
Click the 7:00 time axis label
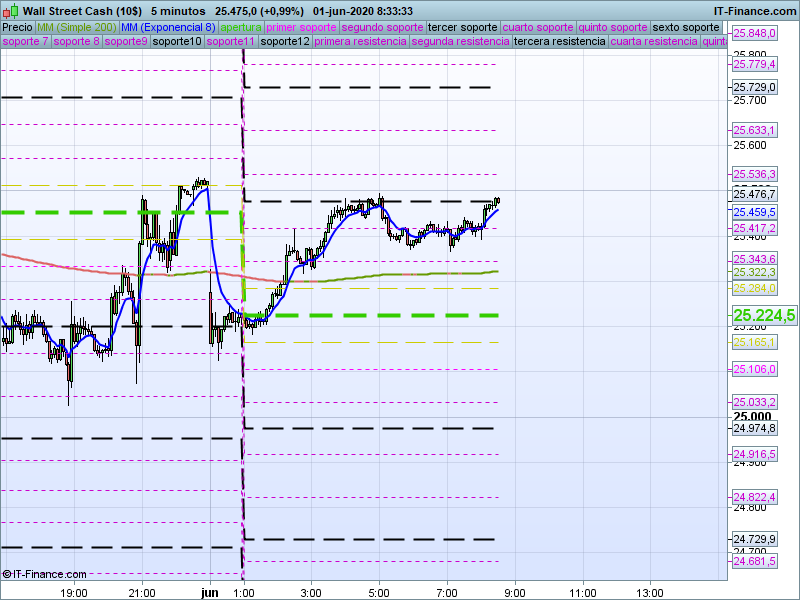(447, 593)
